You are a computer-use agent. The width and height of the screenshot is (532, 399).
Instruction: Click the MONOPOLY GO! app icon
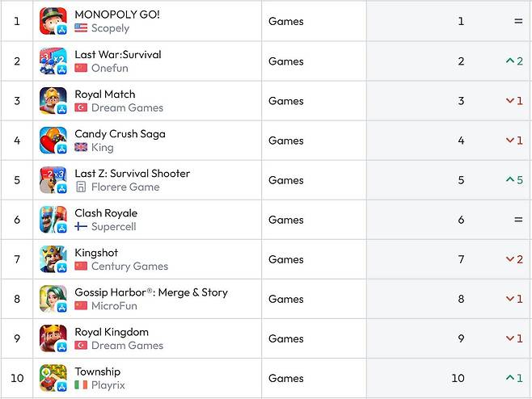click(53, 21)
